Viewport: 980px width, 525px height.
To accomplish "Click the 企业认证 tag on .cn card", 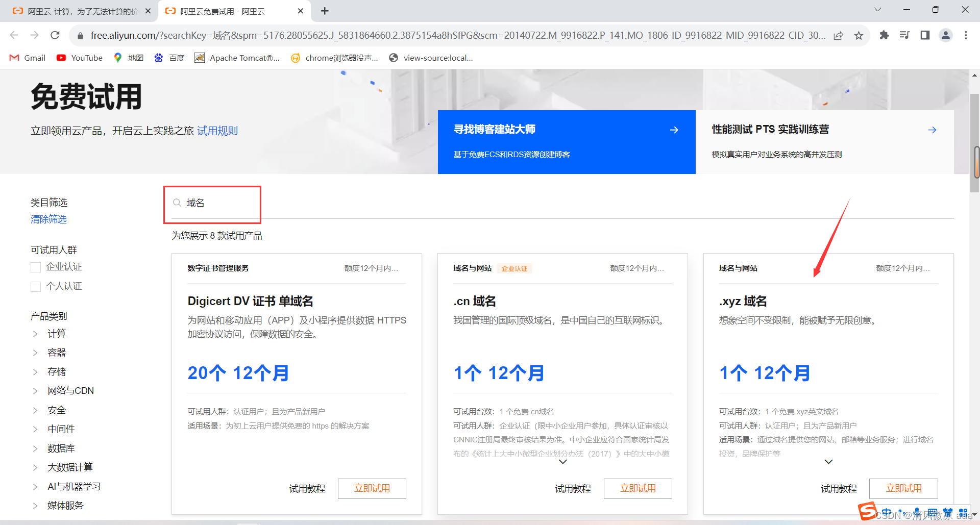I will 514,268.
